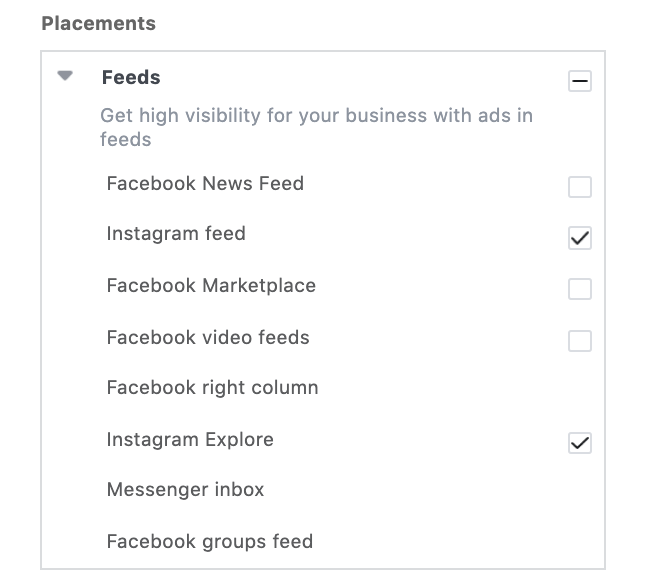Click the Messenger inbox placement
646x570 pixels.
[185, 490]
